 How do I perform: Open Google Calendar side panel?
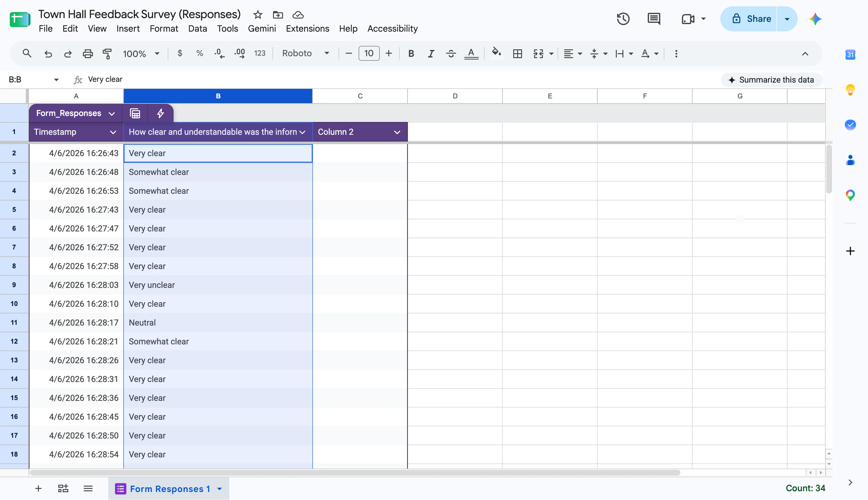pyautogui.click(x=850, y=54)
